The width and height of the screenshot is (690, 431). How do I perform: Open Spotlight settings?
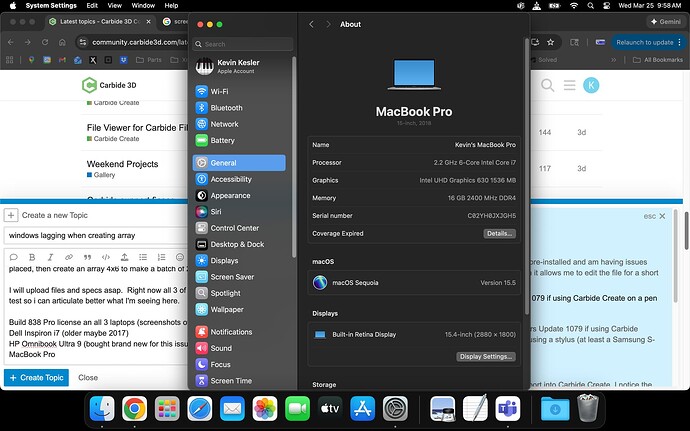pos(240,293)
